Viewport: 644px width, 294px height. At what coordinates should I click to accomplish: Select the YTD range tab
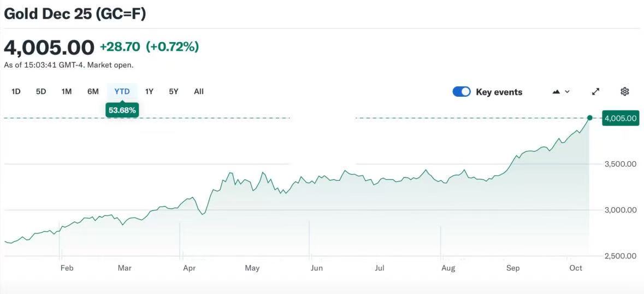coord(122,92)
